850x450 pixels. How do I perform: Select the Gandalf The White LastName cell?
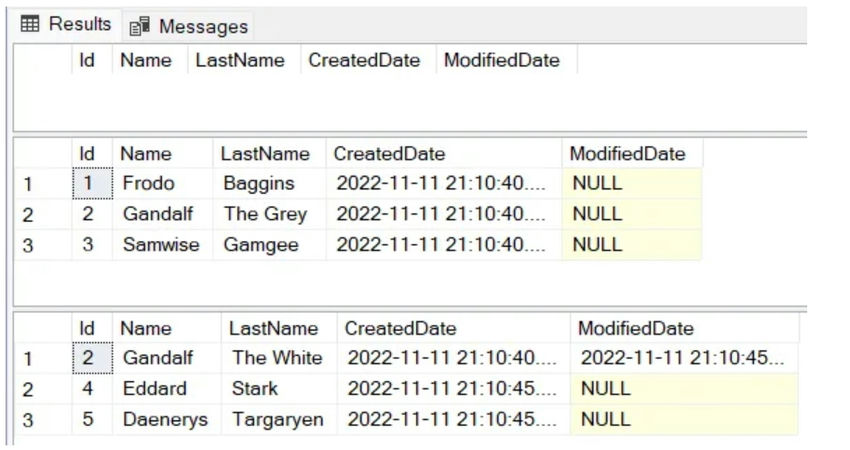[x=277, y=357]
